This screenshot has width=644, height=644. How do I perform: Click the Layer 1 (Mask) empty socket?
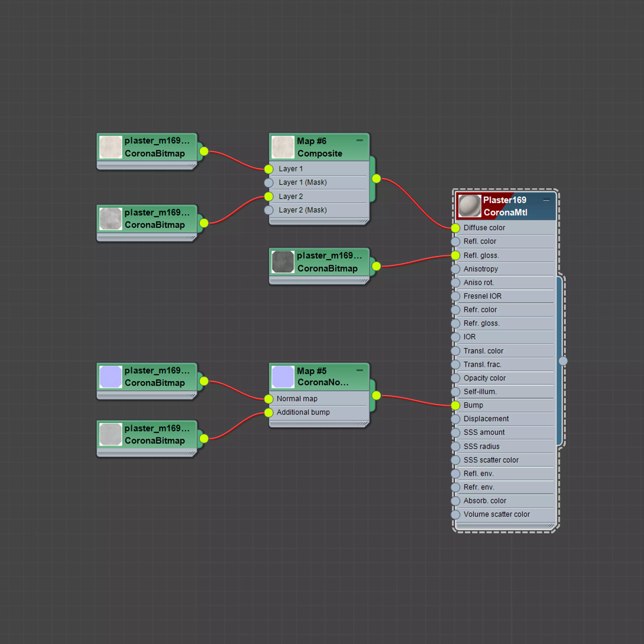pos(269,183)
